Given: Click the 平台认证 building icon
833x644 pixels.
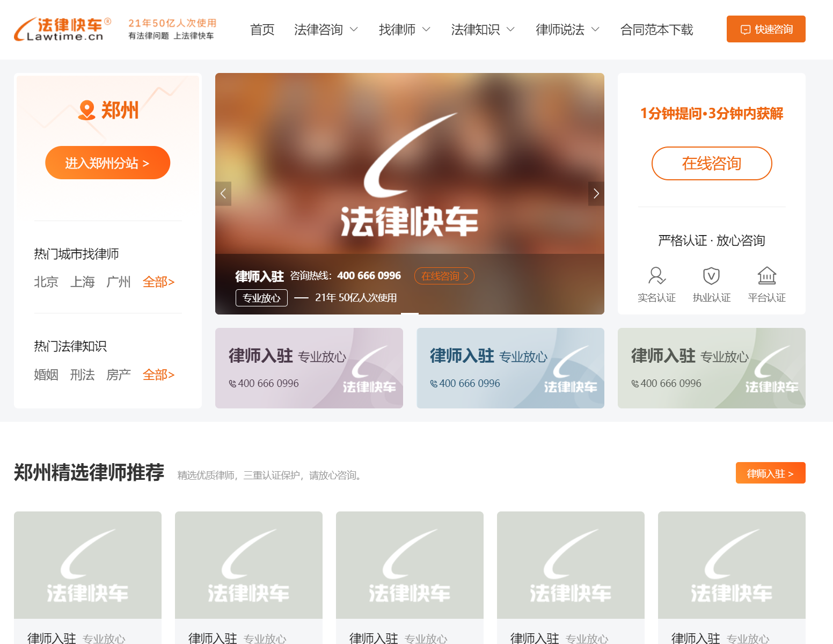Looking at the screenshot, I should 766,276.
